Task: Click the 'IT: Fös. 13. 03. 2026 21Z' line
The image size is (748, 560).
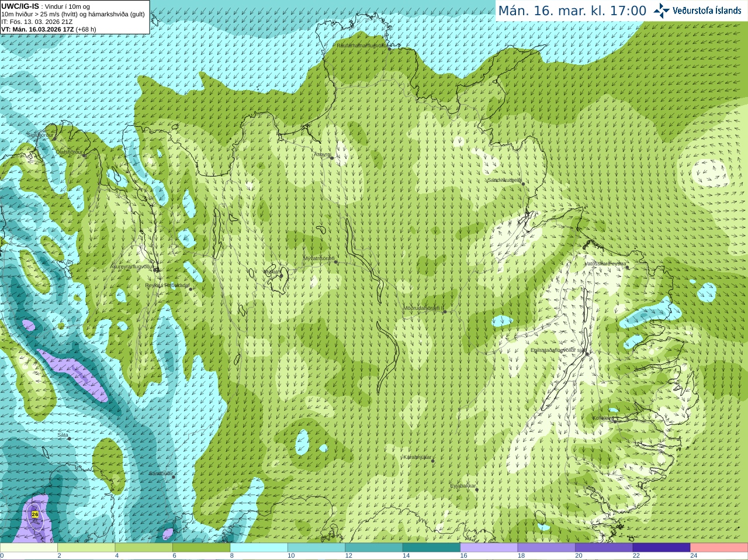Action: (37, 22)
